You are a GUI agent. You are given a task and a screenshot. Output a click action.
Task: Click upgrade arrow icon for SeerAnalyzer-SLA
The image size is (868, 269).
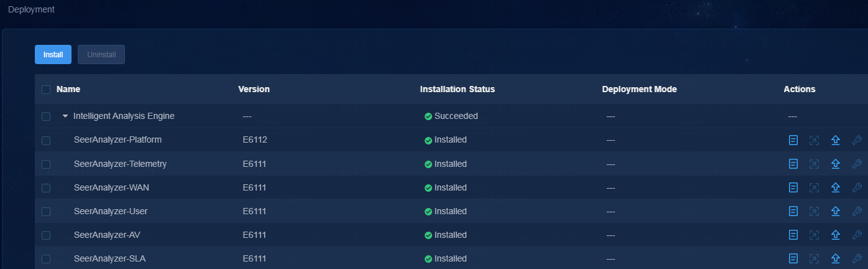pos(836,258)
